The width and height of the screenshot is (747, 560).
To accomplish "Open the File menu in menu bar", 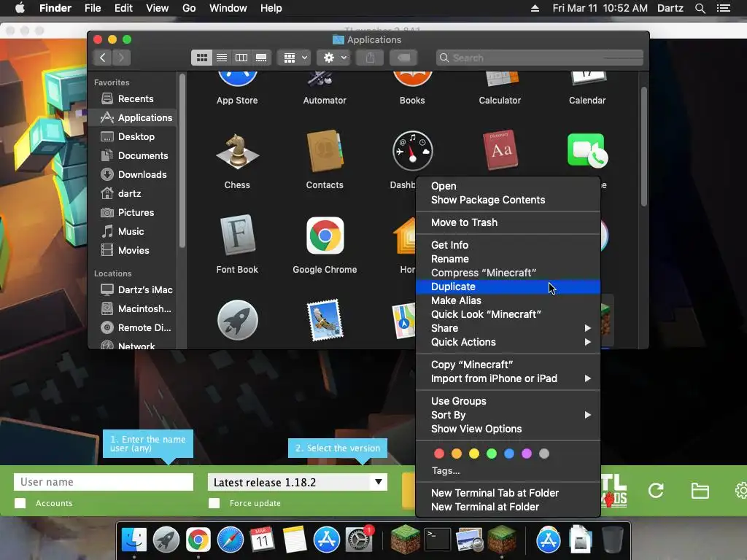I will (x=93, y=8).
